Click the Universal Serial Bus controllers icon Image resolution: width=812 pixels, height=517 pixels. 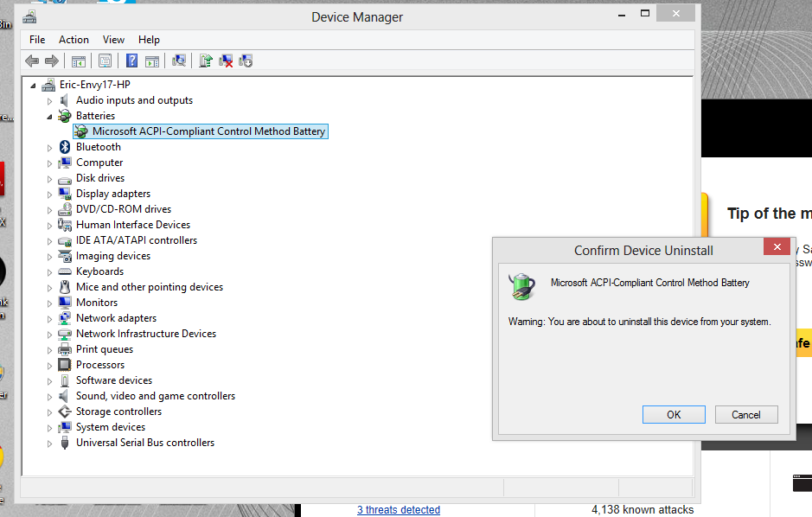(65, 443)
